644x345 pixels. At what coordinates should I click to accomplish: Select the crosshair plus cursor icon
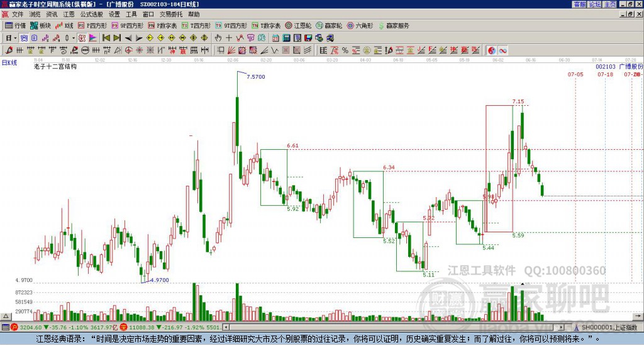[x=229, y=38]
